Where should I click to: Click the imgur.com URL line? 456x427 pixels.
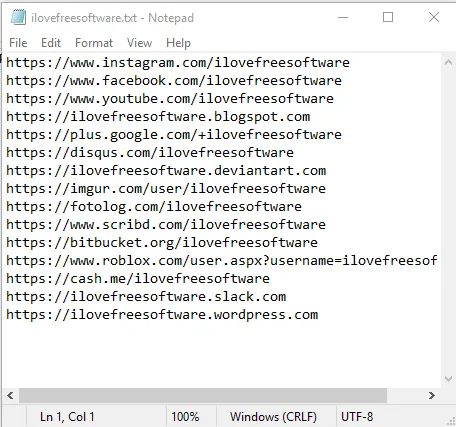(166, 189)
